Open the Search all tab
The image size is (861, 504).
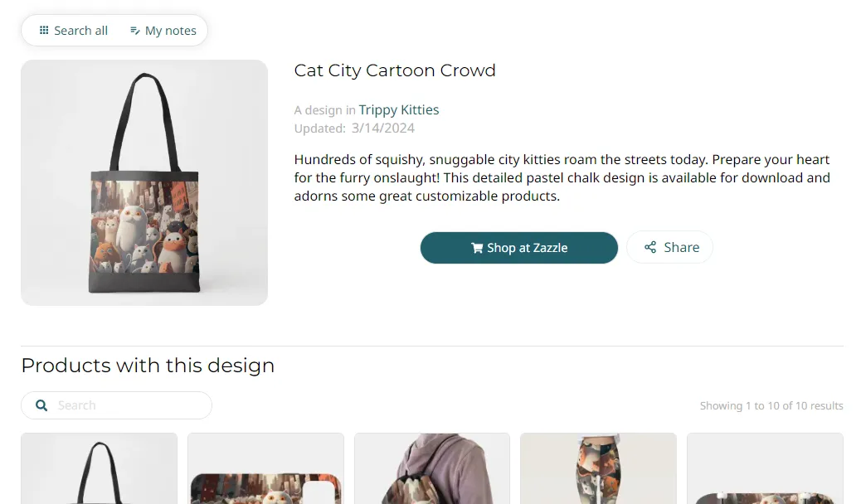tap(74, 31)
